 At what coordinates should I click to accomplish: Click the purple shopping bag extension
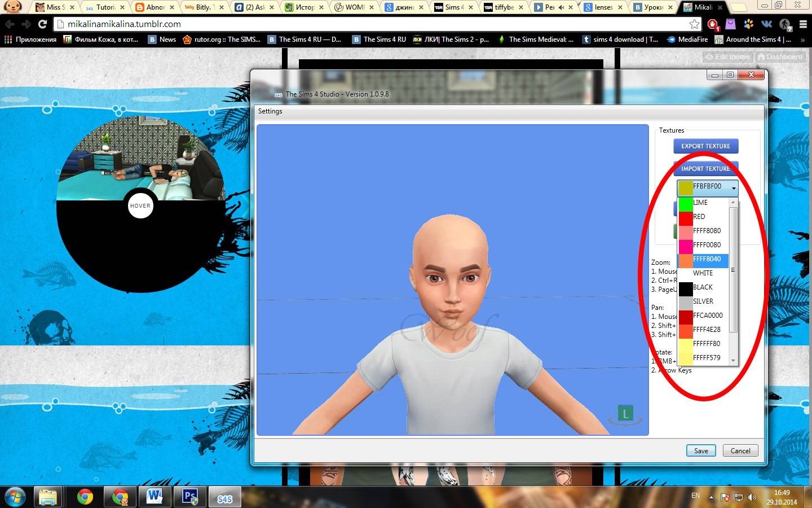pos(731,24)
